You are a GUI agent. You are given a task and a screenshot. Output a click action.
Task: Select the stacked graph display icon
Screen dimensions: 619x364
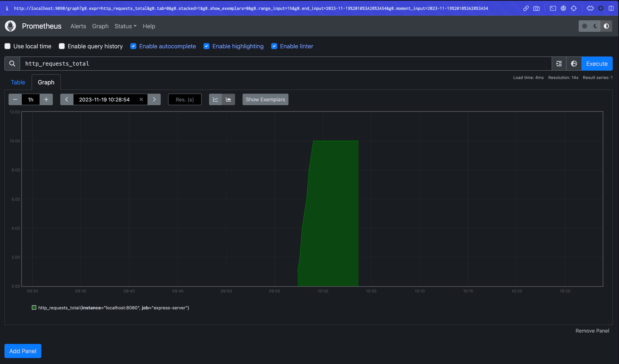click(x=229, y=99)
